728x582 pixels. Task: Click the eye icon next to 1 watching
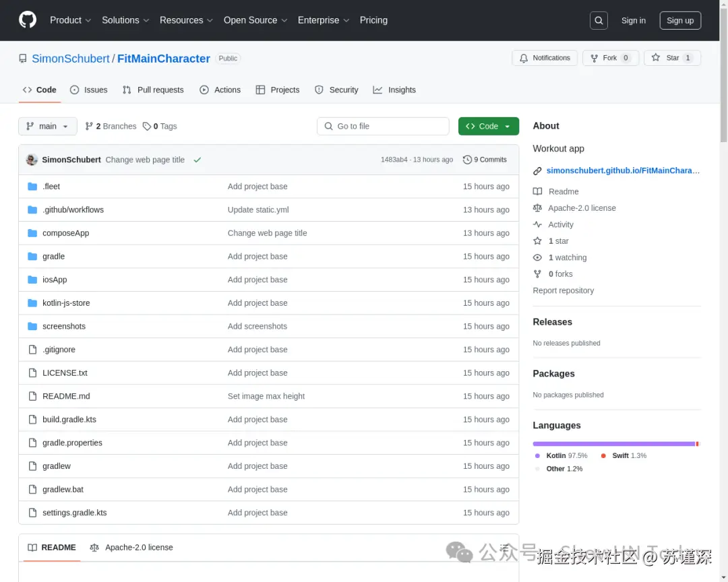tap(537, 257)
